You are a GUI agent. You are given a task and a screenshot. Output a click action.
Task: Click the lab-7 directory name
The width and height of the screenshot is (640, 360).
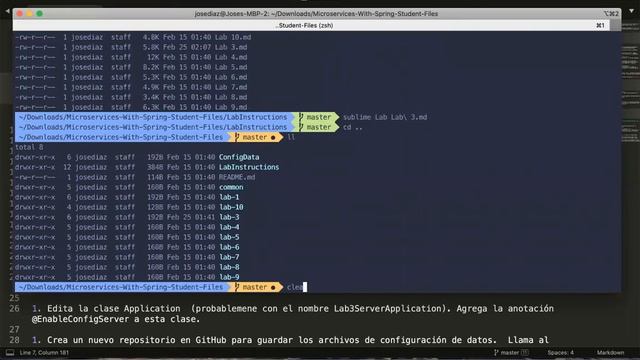pyautogui.click(x=229, y=257)
